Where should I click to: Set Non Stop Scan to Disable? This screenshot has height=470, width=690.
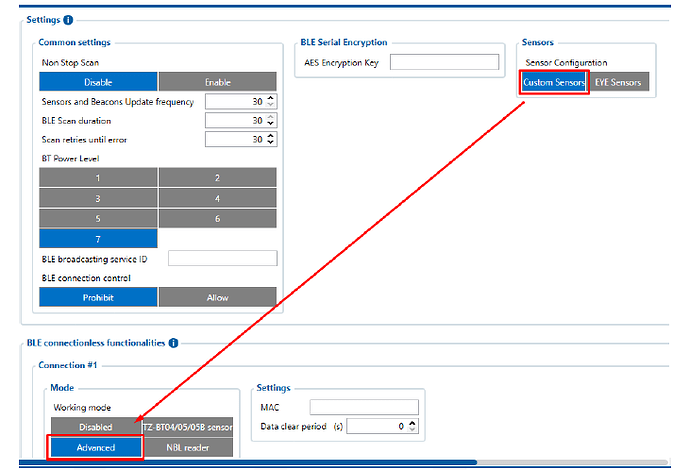pyautogui.click(x=98, y=82)
